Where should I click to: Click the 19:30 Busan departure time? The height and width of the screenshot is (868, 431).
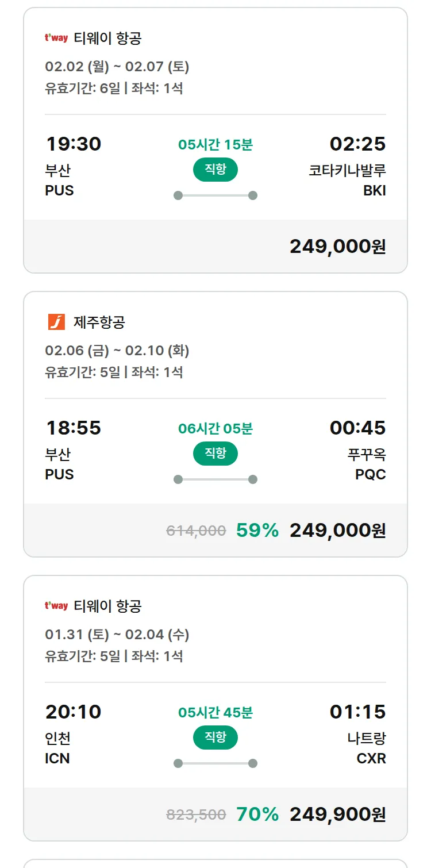pyautogui.click(x=74, y=144)
